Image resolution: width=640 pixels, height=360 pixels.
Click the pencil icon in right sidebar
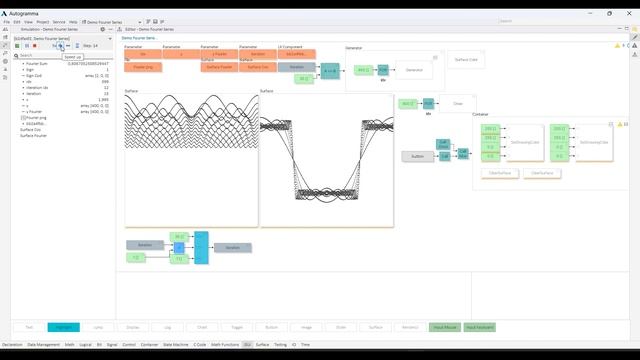[x=635, y=37]
